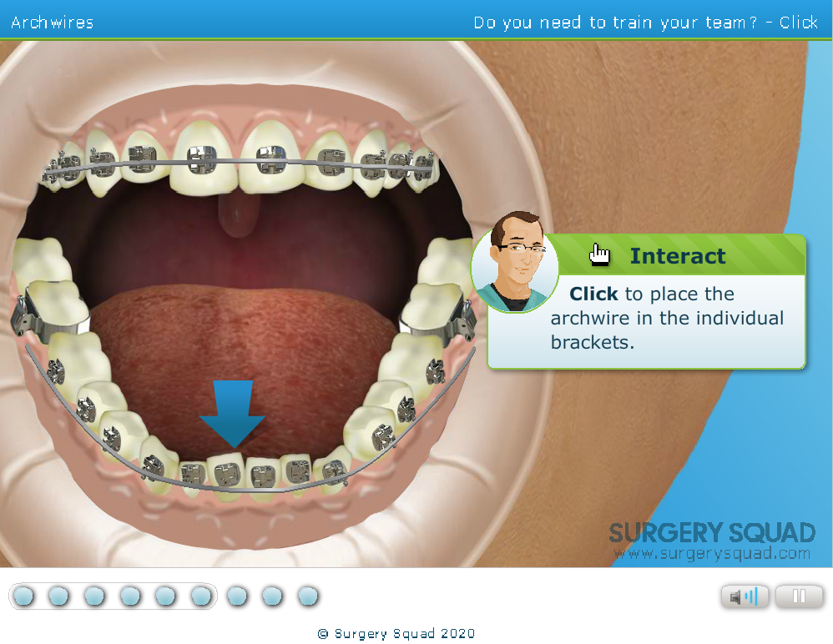Screen dimensions: 833x644
Task: Jump to third progress step dot
Action: [94, 596]
